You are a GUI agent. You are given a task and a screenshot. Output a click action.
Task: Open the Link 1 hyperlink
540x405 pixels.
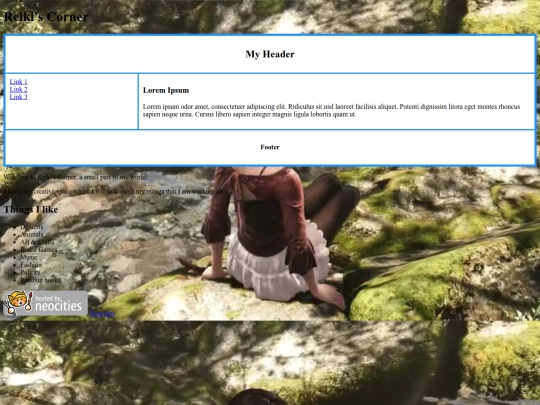click(18, 82)
